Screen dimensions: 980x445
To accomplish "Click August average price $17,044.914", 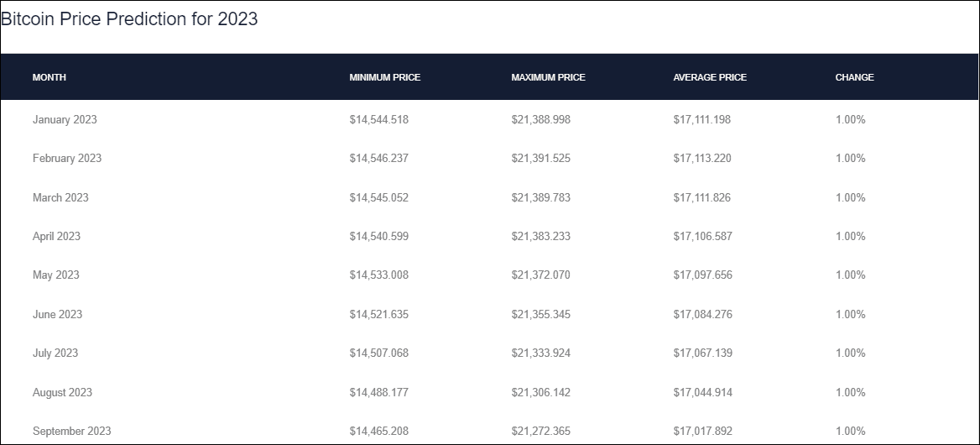I will pos(702,392).
